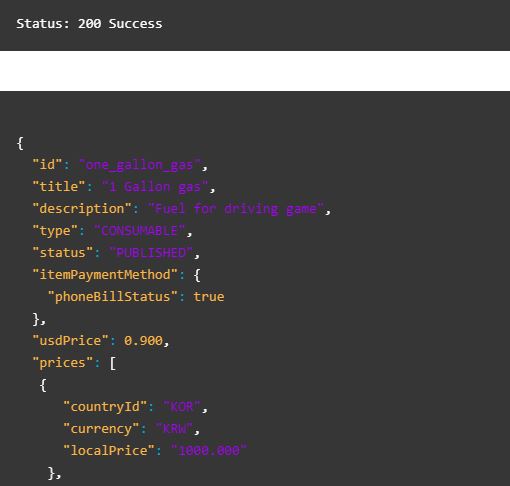510x486 pixels.
Task: Click the "PUBLISHED" value
Action: 151,253
